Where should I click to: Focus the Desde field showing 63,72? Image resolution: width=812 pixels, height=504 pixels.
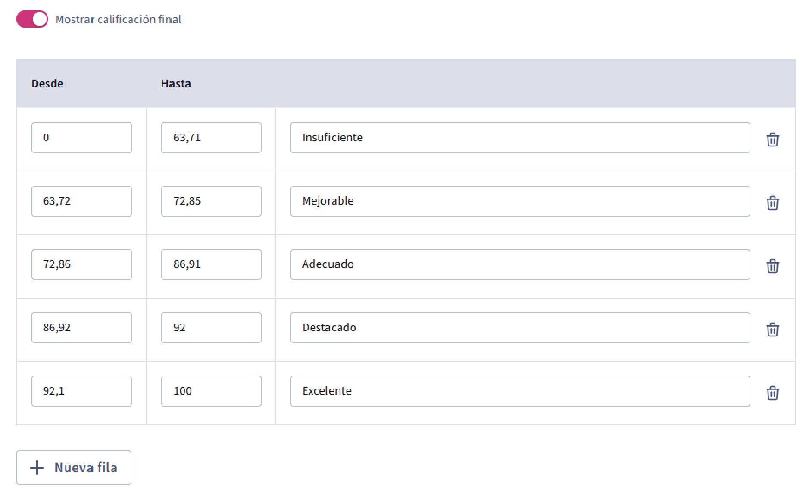81,201
